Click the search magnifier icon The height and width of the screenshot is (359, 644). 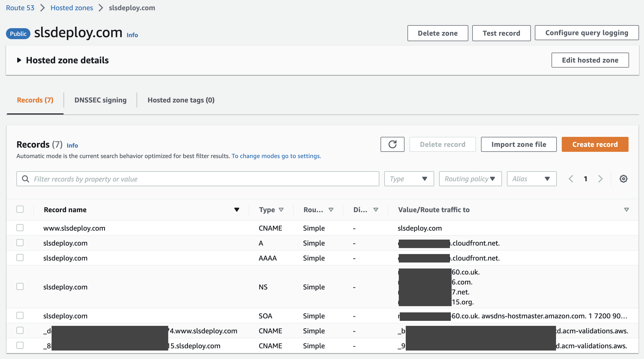click(x=25, y=179)
